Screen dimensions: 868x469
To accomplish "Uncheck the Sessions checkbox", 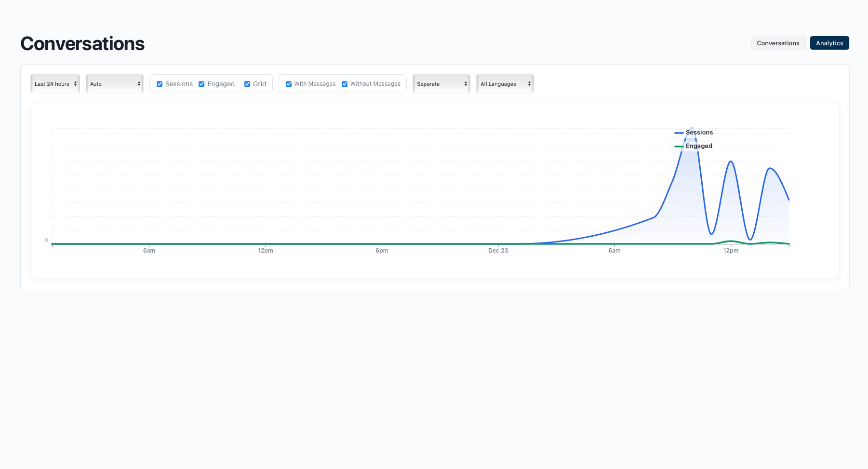I will [160, 84].
